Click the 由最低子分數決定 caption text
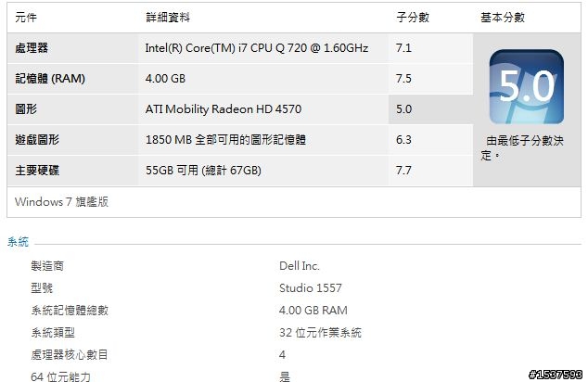 523,147
